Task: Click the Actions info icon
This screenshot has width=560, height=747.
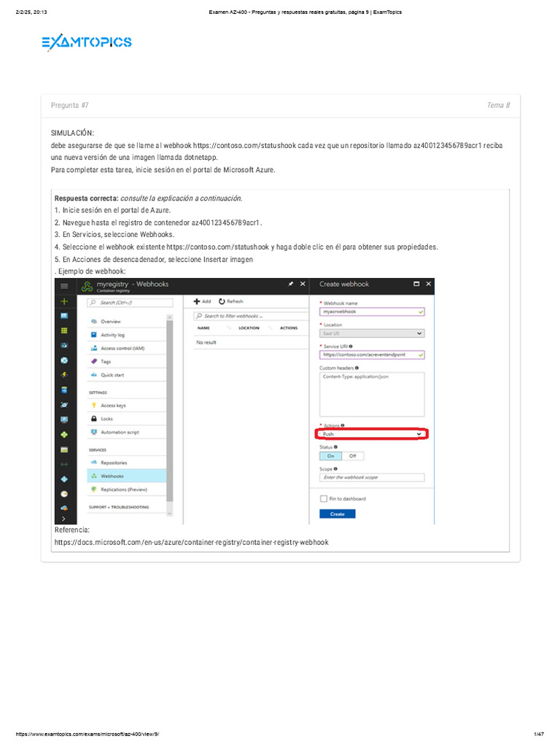Action: 343,425
